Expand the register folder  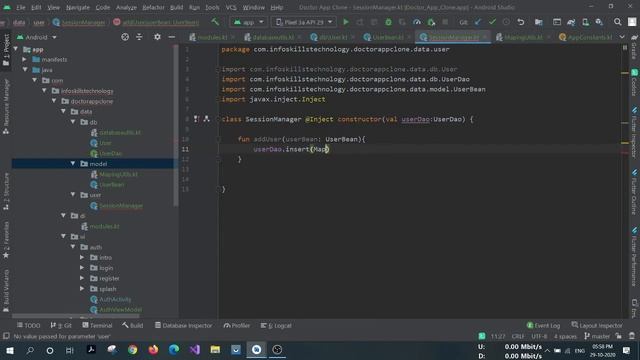pyautogui.click(x=82, y=278)
